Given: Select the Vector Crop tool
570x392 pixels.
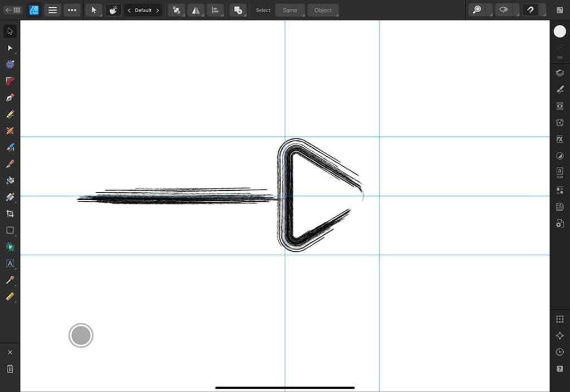Looking at the screenshot, I should click(x=10, y=214).
